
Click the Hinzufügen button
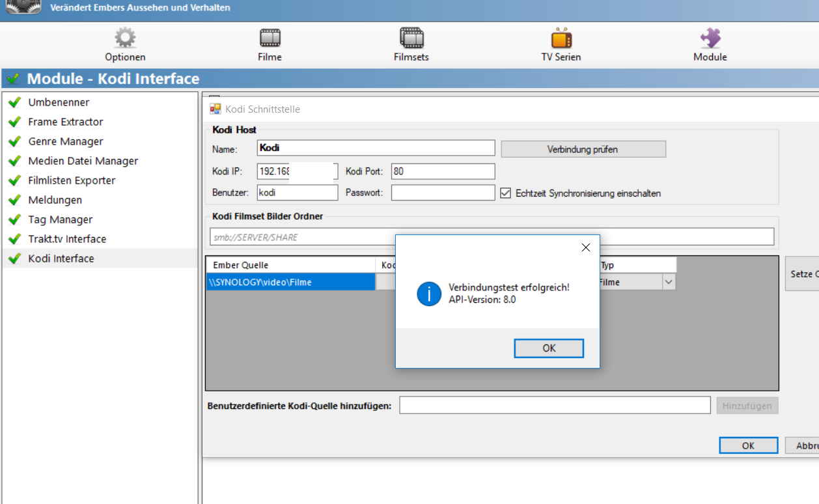[x=747, y=406]
